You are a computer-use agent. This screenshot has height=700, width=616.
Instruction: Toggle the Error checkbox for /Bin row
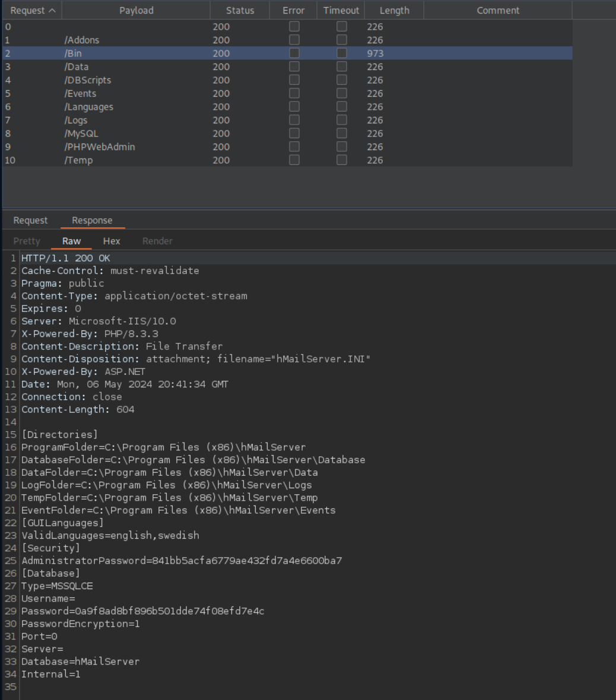[x=294, y=53]
